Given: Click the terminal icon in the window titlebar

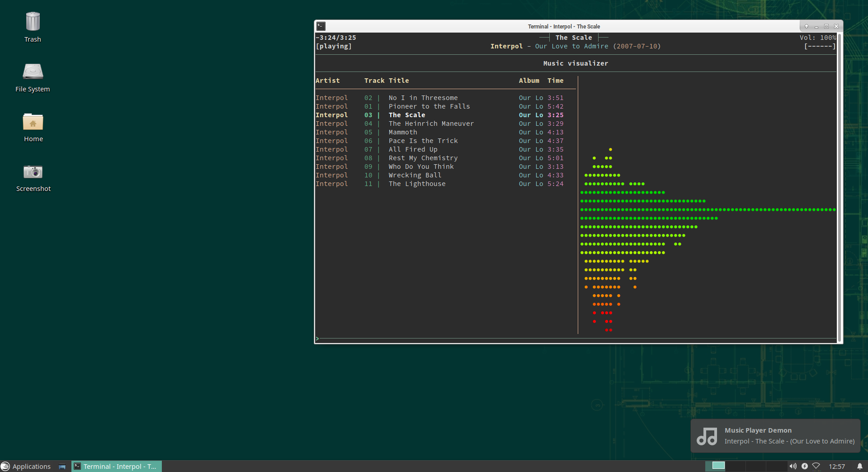Looking at the screenshot, I should (x=321, y=26).
